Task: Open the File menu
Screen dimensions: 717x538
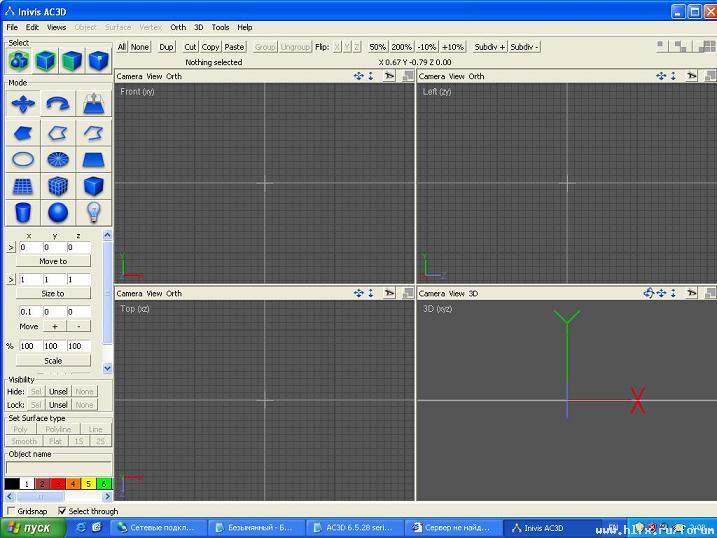Action: click(x=12, y=27)
